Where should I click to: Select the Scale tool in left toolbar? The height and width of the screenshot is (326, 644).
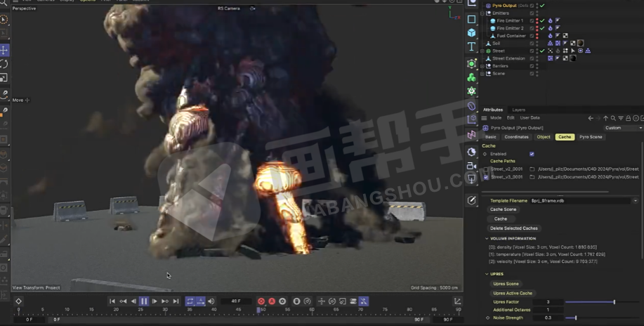click(4, 78)
